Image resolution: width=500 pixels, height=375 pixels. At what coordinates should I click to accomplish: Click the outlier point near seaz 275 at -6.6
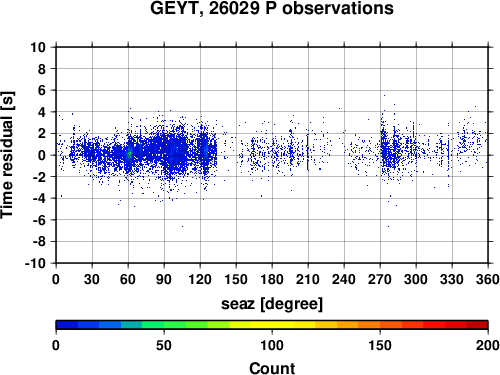pos(388,226)
